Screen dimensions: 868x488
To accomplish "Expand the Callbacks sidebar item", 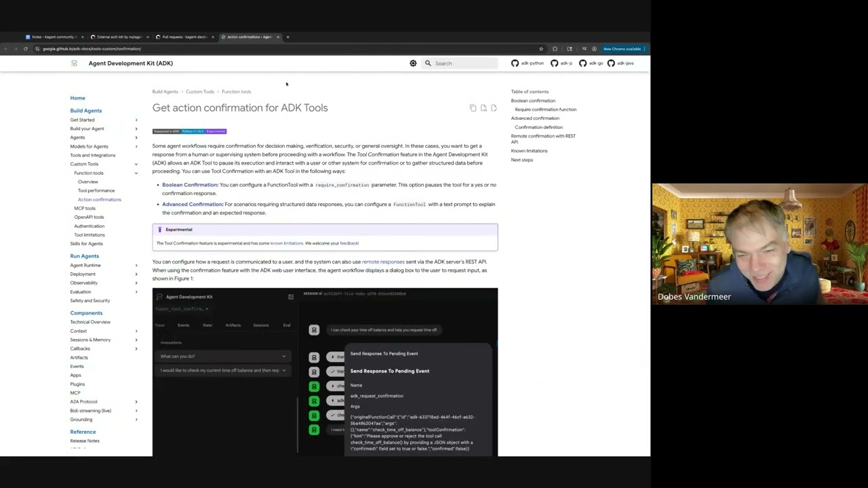I will pos(104,348).
